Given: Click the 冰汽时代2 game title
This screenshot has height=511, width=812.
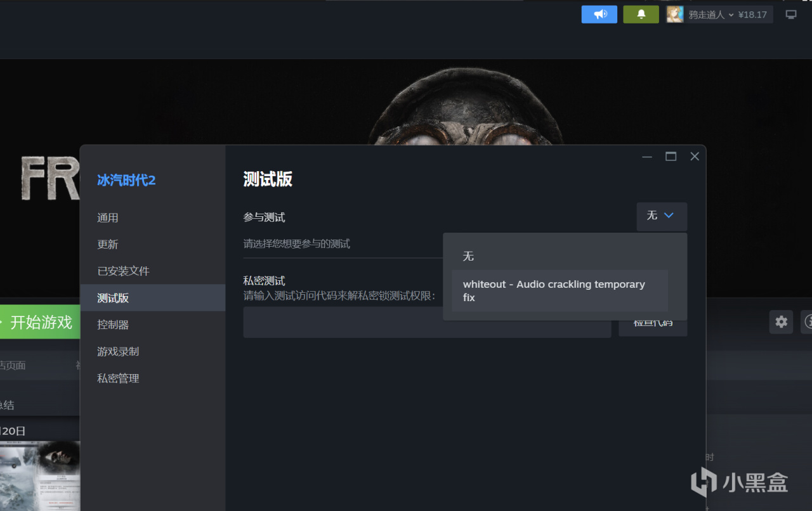Looking at the screenshot, I should coord(126,181).
